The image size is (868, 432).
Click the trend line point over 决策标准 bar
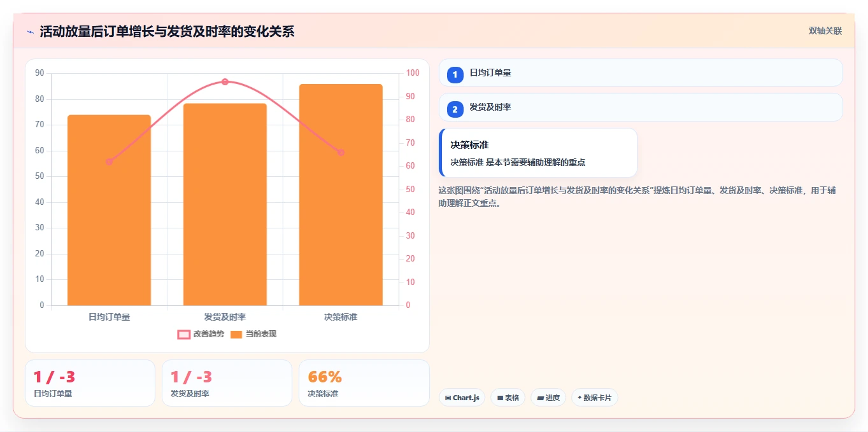[341, 153]
